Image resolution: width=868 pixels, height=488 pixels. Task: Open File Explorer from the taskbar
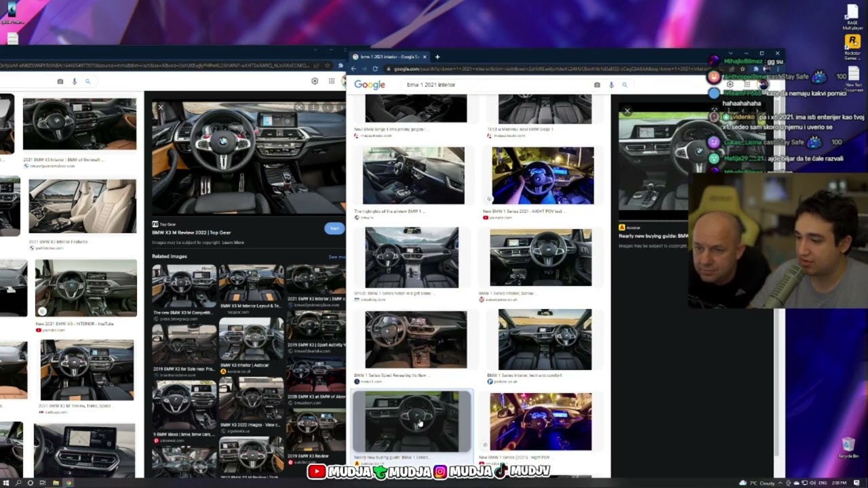tap(56, 483)
